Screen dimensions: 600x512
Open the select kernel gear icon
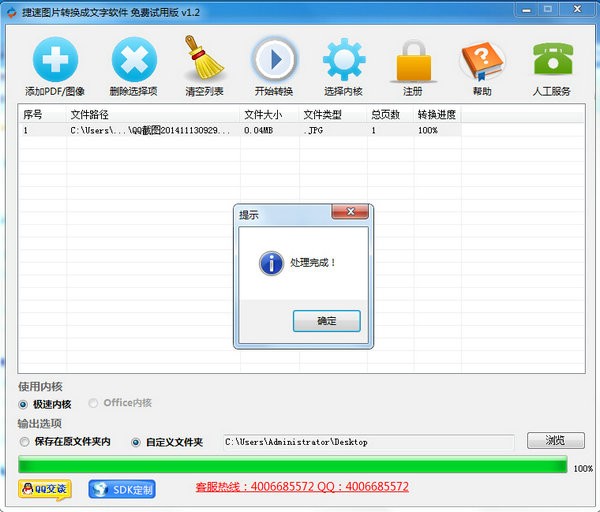[x=344, y=59]
